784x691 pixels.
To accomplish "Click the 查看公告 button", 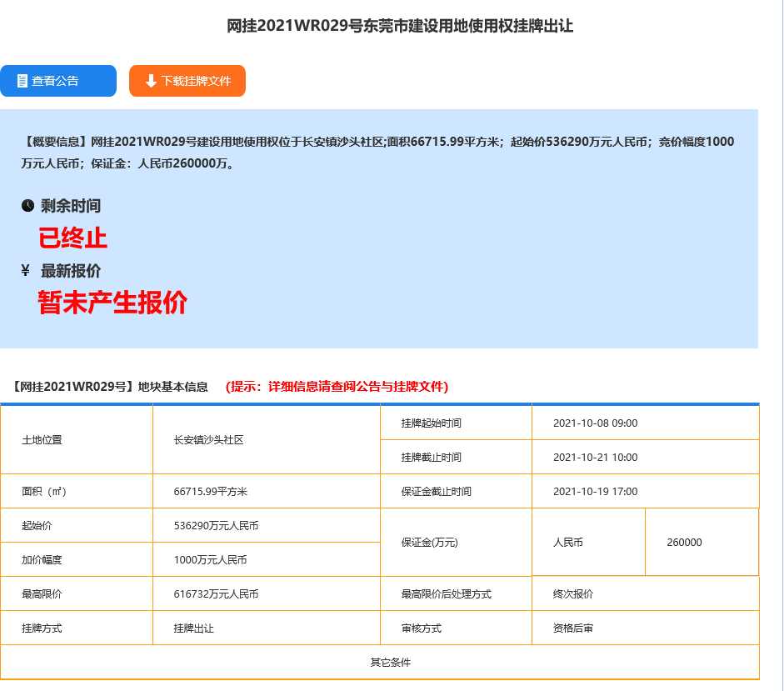I will click(58, 81).
